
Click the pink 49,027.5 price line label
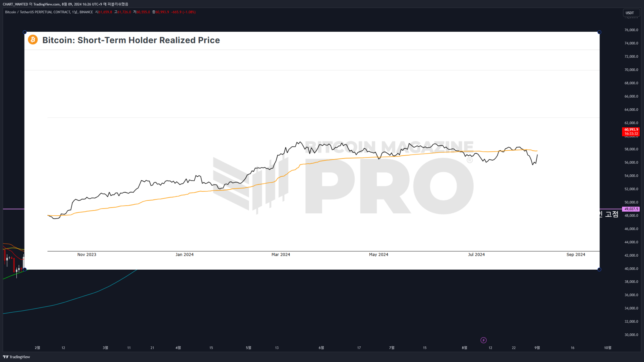tap(631, 209)
